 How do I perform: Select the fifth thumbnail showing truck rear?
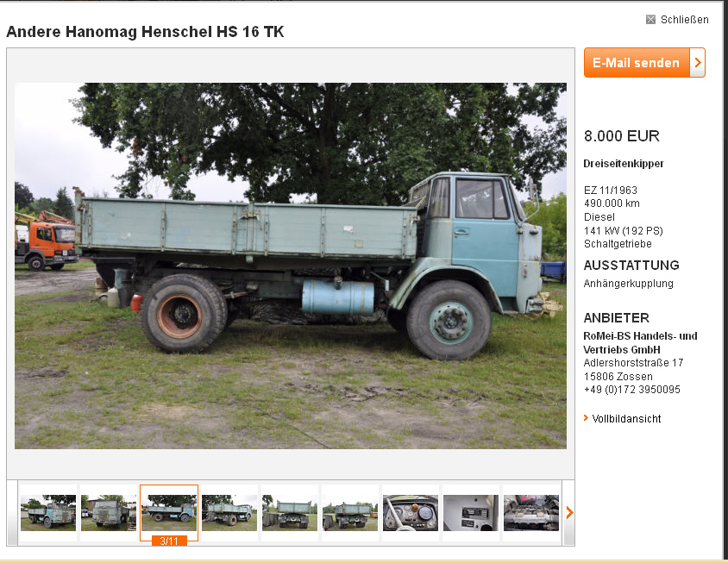pyautogui.click(x=290, y=513)
